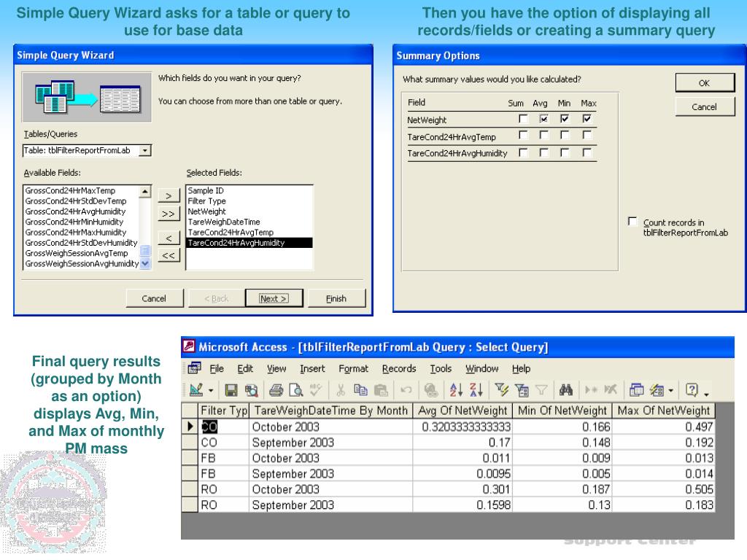Click the Copy icon
This screenshot has width=747, height=560.
[360, 390]
